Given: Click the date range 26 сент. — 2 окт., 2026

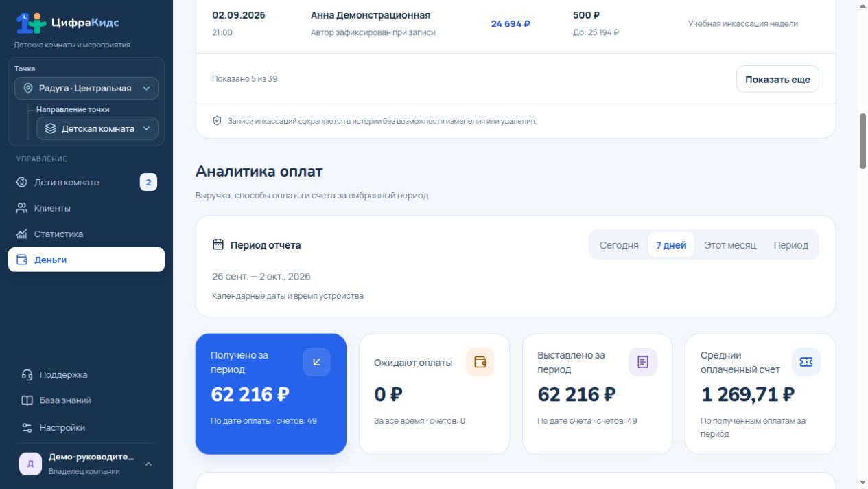Looking at the screenshot, I should 261,276.
